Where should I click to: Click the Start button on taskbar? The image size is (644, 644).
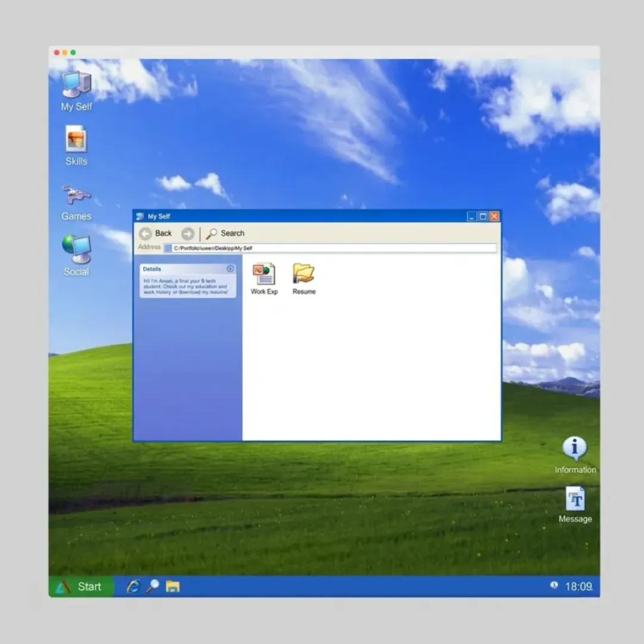click(81, 587)
